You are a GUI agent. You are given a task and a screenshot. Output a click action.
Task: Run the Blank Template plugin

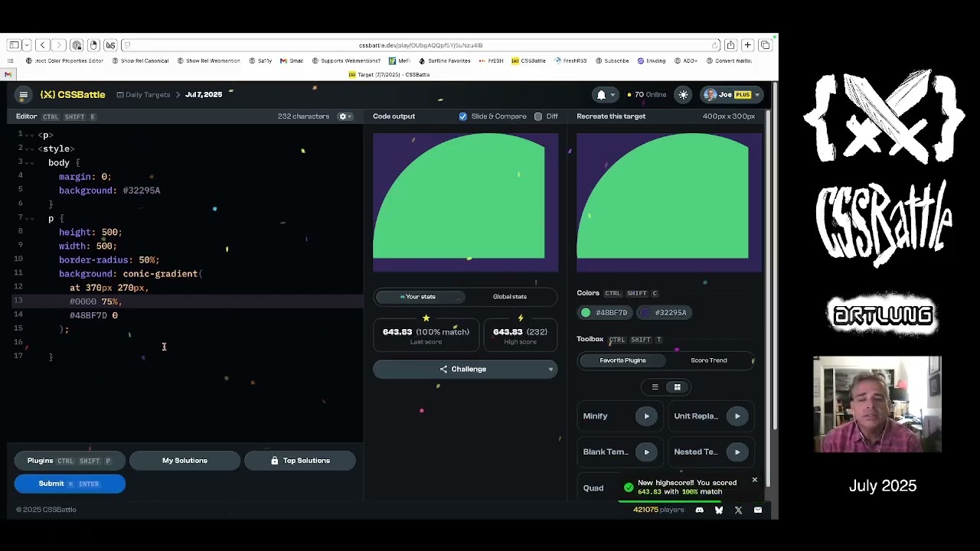point(646,452)
